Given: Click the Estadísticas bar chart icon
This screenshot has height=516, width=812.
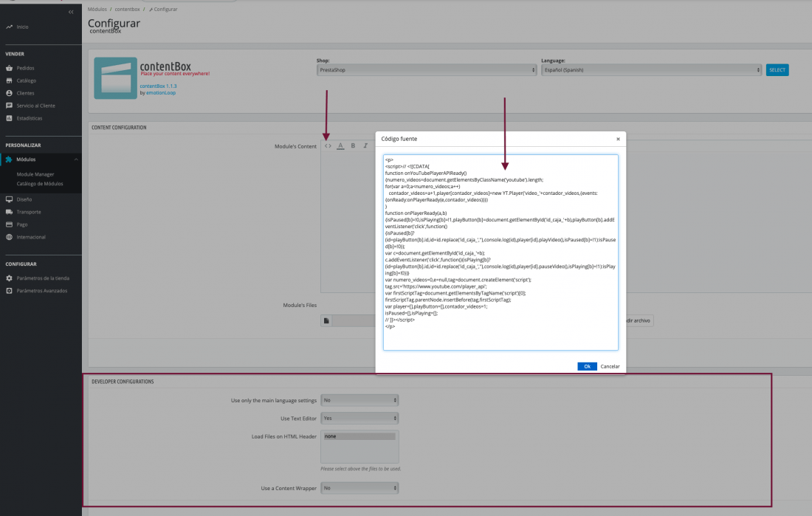Looking at the screenshot, I should pyautogui.click(x=9, y=118).
